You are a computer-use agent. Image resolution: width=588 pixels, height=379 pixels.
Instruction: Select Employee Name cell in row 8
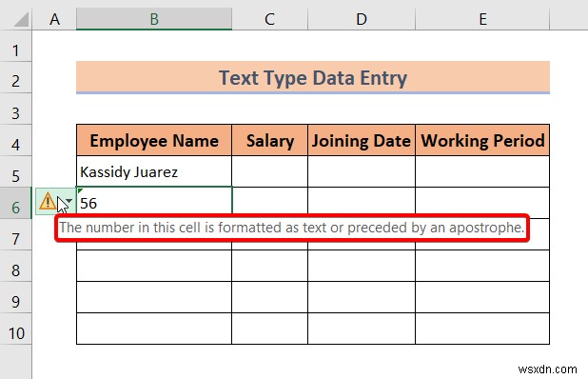154,266
